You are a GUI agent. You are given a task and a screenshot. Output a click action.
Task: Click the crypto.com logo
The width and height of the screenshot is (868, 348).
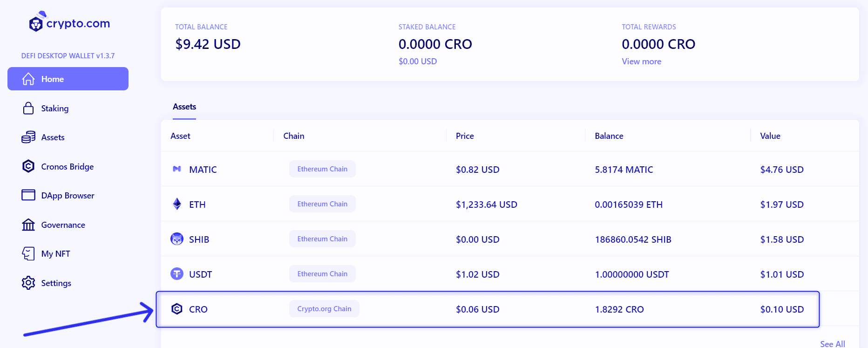point(69,23)
